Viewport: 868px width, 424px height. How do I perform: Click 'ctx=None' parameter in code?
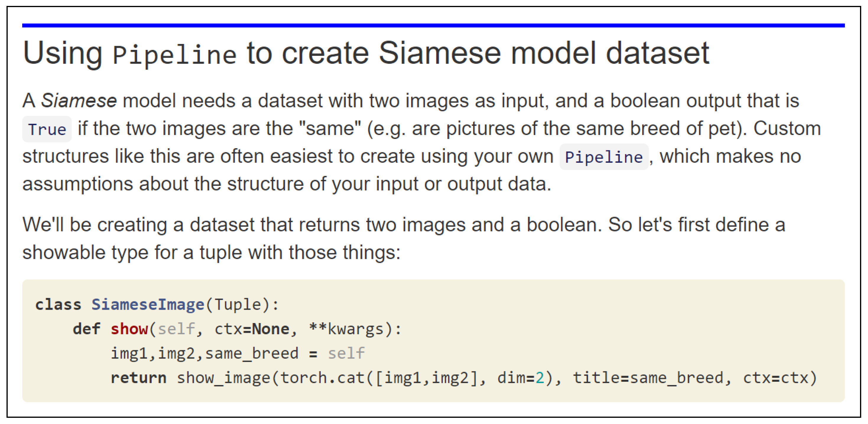[252, 329]
